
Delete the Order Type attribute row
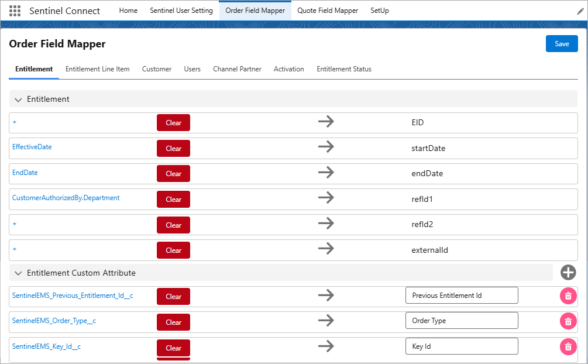click(x=568, y=321)
